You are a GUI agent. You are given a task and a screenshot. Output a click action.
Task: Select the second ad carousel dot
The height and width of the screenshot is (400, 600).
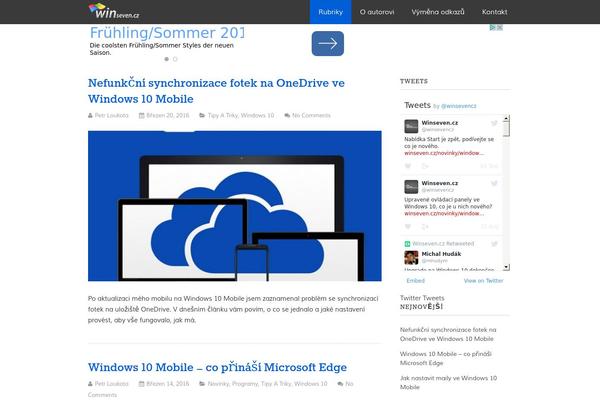(x=175, y=59)
